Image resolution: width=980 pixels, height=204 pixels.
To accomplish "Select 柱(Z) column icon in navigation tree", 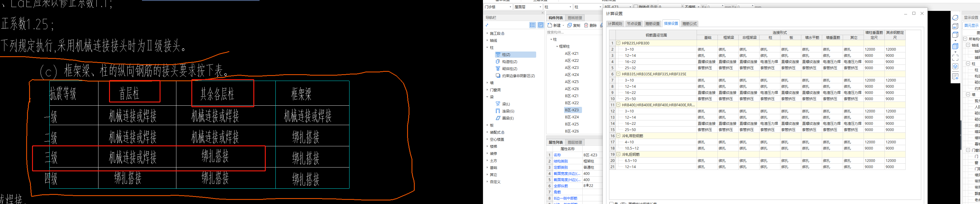I will tap(498, 54).
